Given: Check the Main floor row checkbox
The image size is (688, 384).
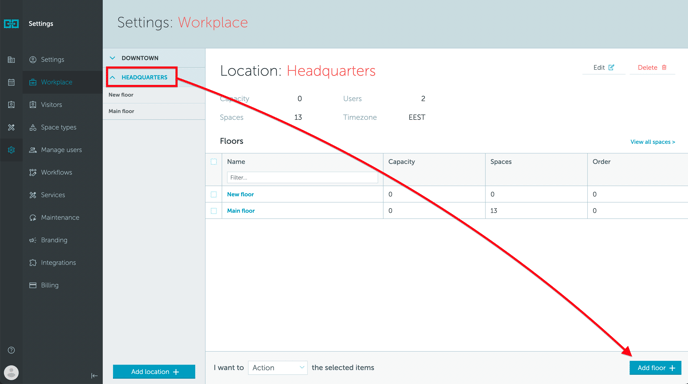Looking at the screenshot, I should pyautogui.click(x=214, y=211).
